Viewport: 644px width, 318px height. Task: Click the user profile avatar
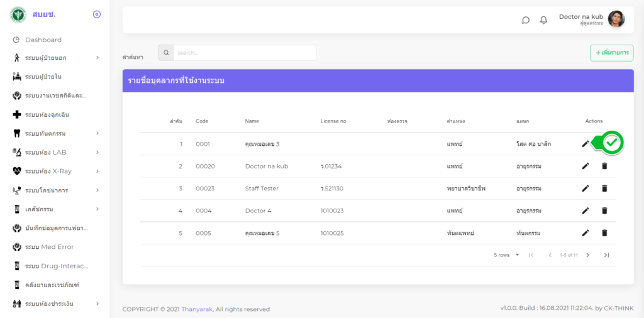point(616,19)
